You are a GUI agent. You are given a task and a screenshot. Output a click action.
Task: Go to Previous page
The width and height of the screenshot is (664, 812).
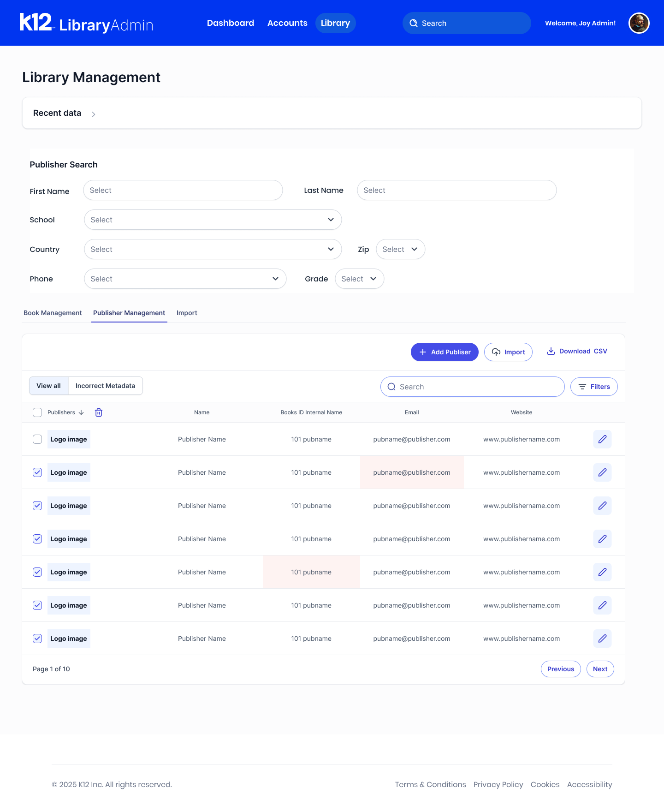point(561,669)
